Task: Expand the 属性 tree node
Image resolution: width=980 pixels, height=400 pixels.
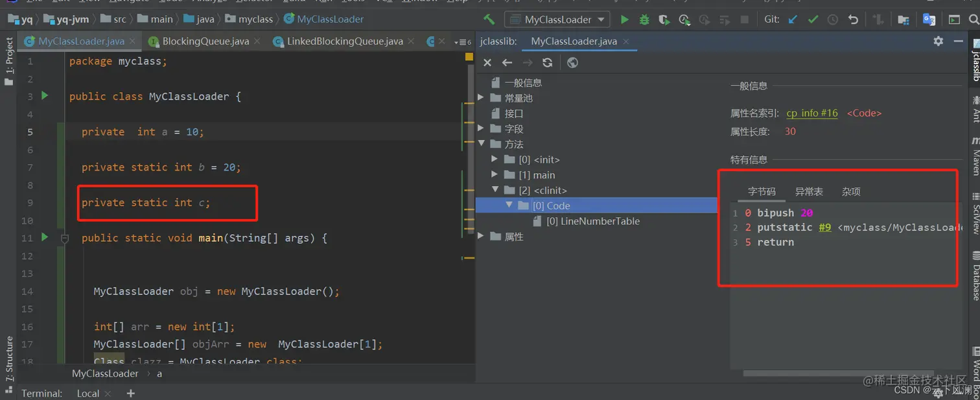Action: coord(480,237)
